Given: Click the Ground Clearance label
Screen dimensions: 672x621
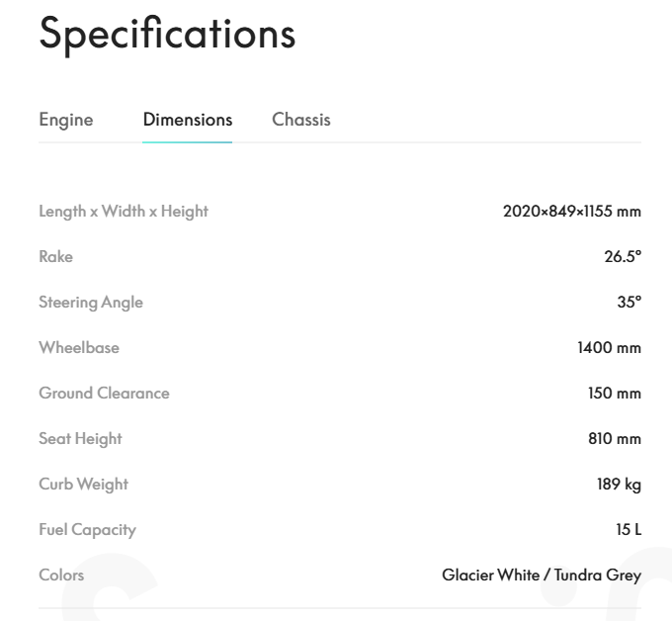Looking at the screenshot, I should pyautogui.click(x=104, y=393).
